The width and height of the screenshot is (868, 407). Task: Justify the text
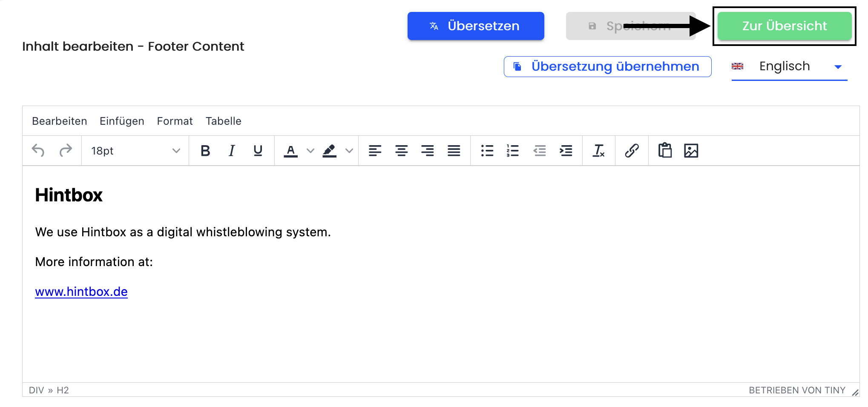point(454,151)
